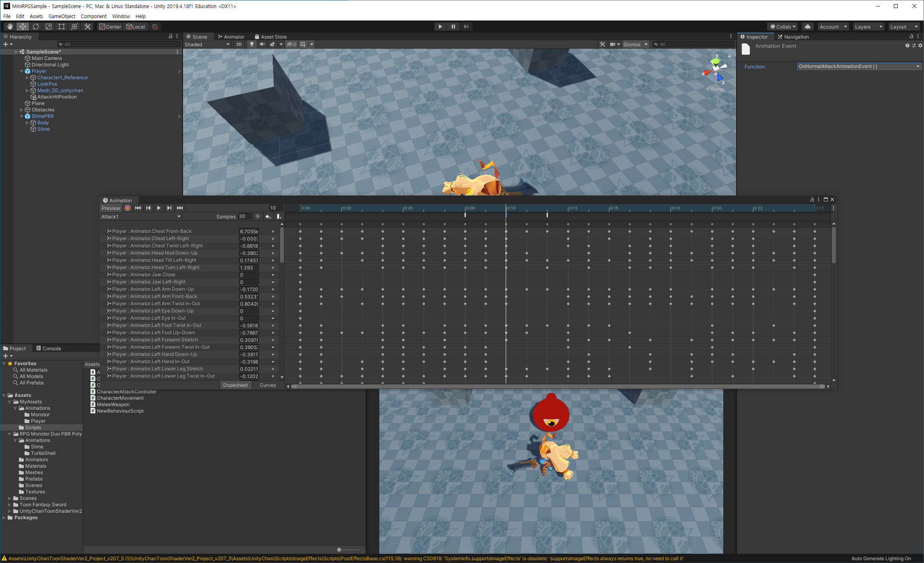This screenshot has width=924, height=563.
Task: Select the Move tool
Action: 23,27
